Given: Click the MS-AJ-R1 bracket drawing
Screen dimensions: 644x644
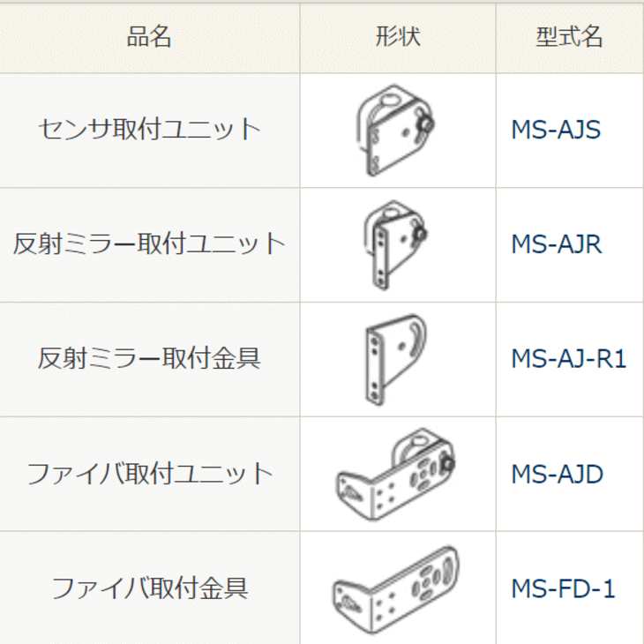Looking at the screenshot, I should tap(395, 360).
